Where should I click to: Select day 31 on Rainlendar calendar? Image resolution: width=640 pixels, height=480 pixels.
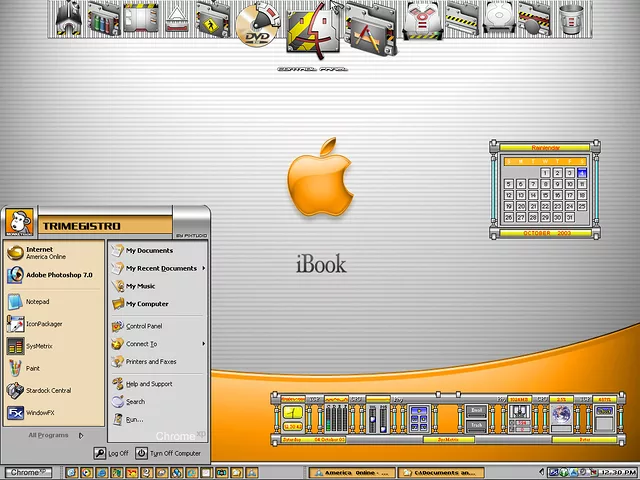coord(569,218)
